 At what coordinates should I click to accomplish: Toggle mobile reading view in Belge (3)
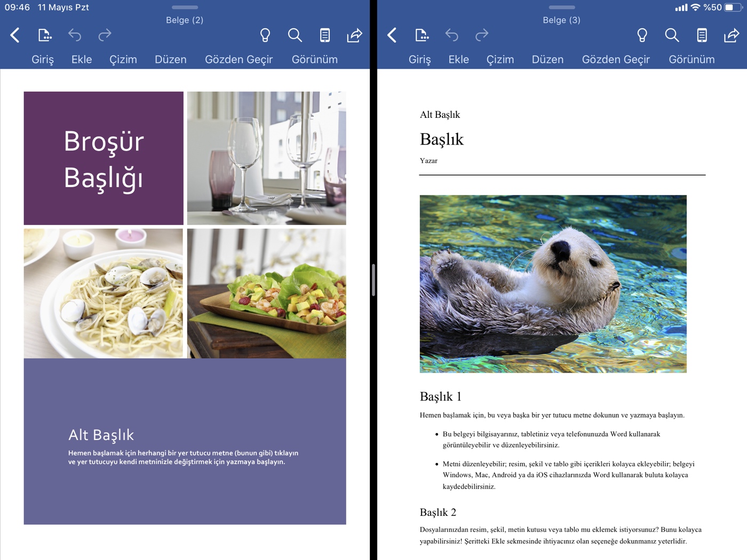[x=701, y=35]
